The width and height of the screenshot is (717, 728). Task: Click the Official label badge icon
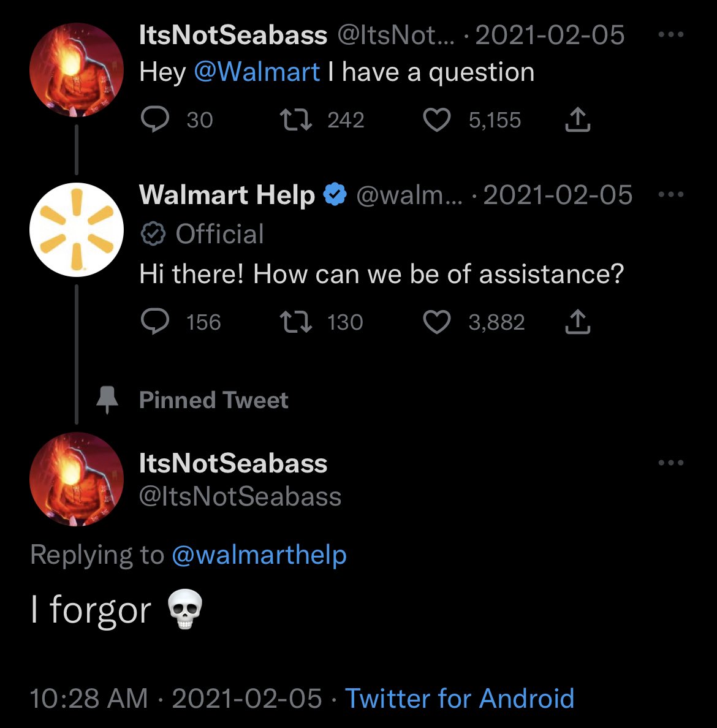coord(153,234)
